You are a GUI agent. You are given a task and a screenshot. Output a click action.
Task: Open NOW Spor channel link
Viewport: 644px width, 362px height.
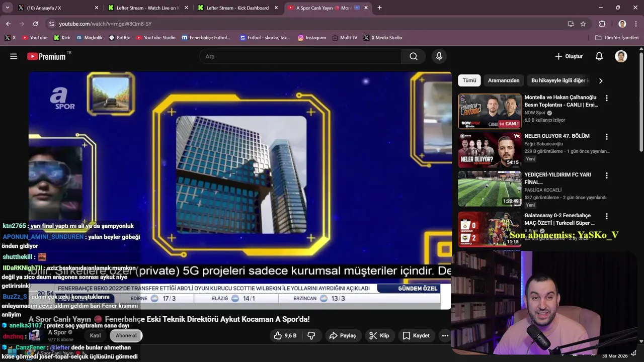click(x=535, y=113)
